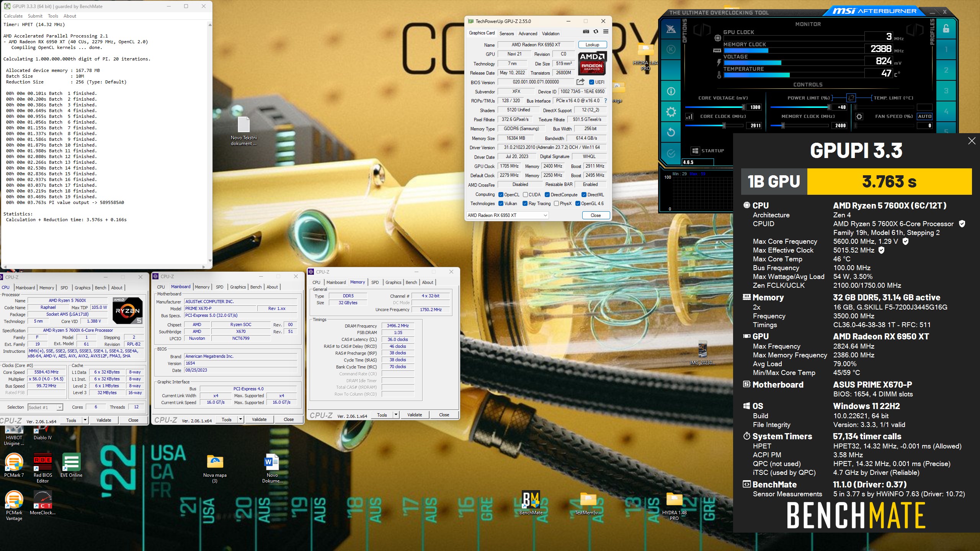The image size is (980, 551).
Task: Adjust the Core Voltage slider handle in Afterburner
Action: (x=743, y=107)
